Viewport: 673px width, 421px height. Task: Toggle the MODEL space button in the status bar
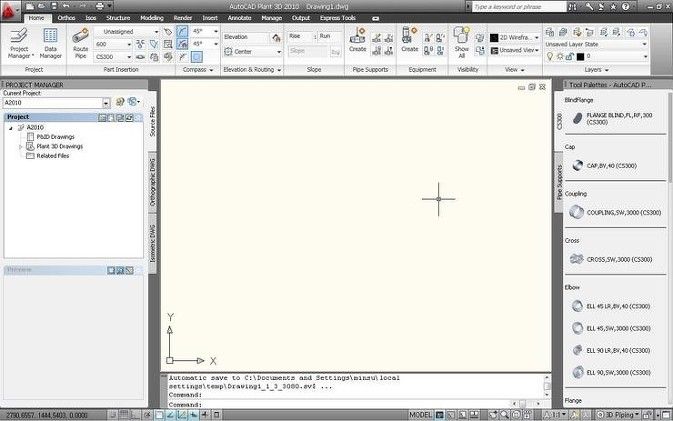click(420, 415)
